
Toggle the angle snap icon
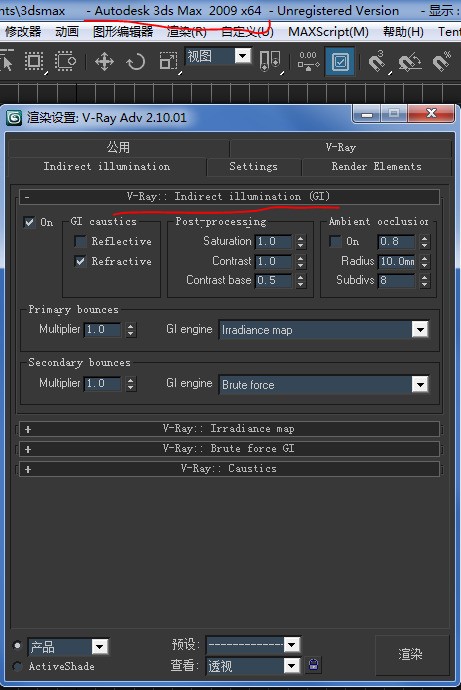tap(409, 62)
